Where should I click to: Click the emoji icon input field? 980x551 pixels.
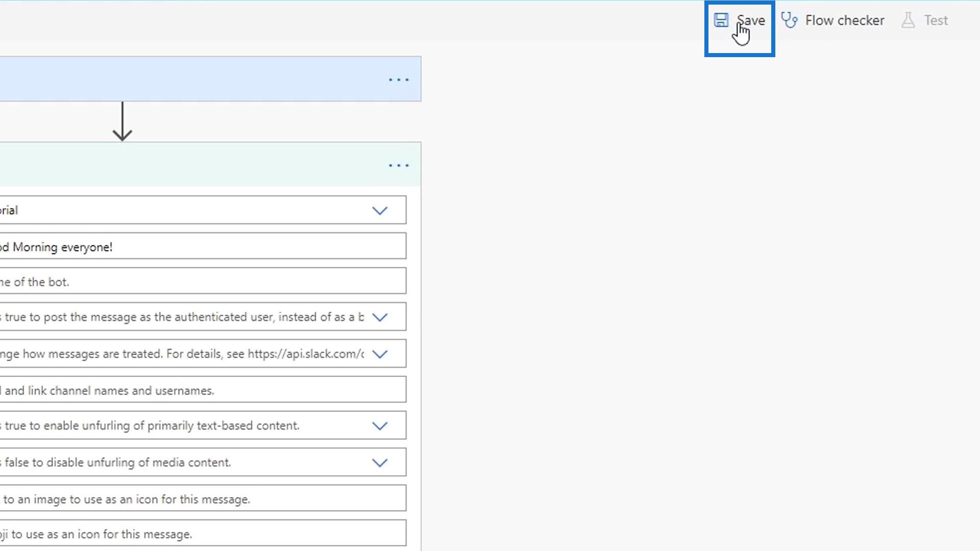click(x=204, y=534)
